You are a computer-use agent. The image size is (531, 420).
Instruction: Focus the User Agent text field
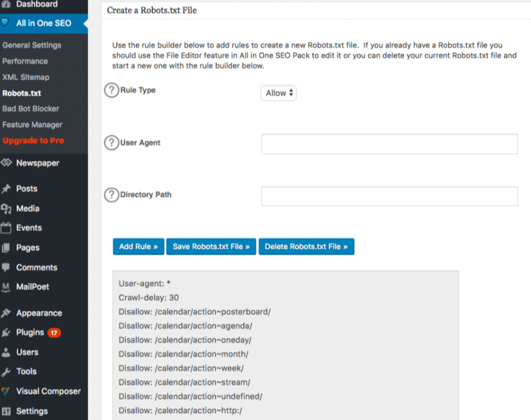click(x=389, y=144)
